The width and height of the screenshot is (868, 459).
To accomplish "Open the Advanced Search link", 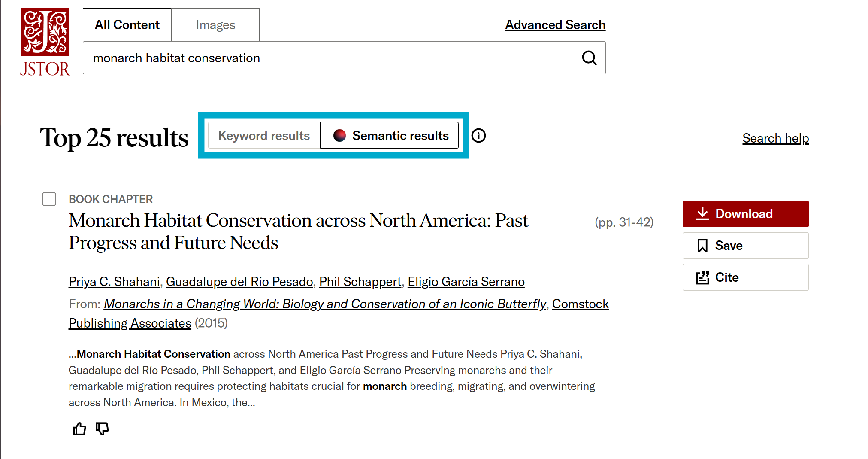I will pos(555,25).
